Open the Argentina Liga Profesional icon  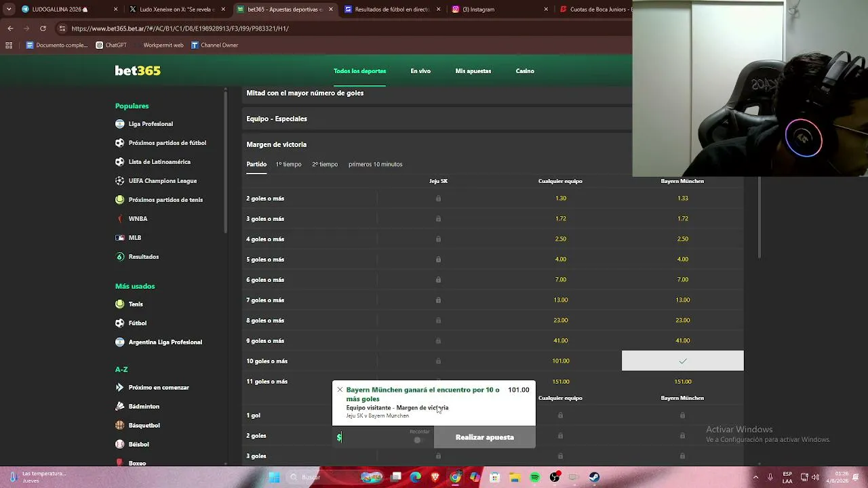(x=120, y=342)
